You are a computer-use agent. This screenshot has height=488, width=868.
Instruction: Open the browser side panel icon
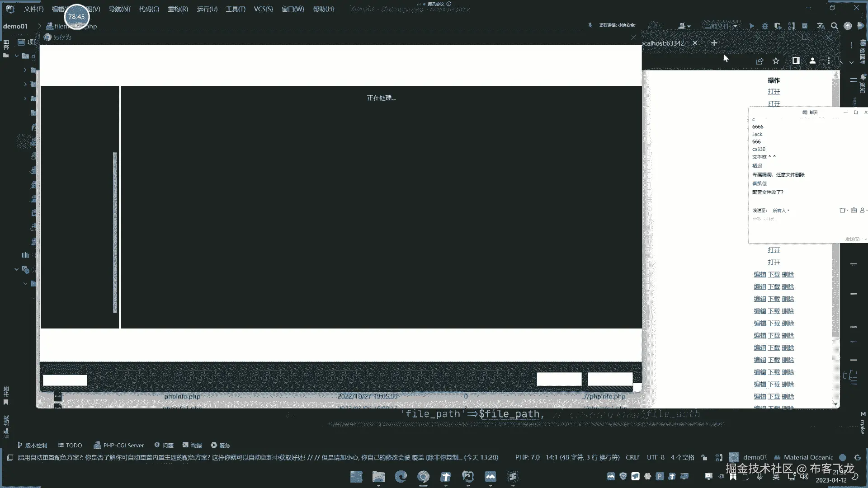pos(796,61)
